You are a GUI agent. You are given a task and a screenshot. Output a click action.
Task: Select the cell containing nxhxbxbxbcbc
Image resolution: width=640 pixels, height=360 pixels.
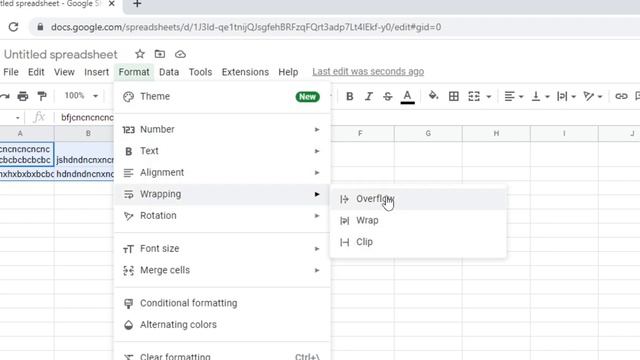27,174
